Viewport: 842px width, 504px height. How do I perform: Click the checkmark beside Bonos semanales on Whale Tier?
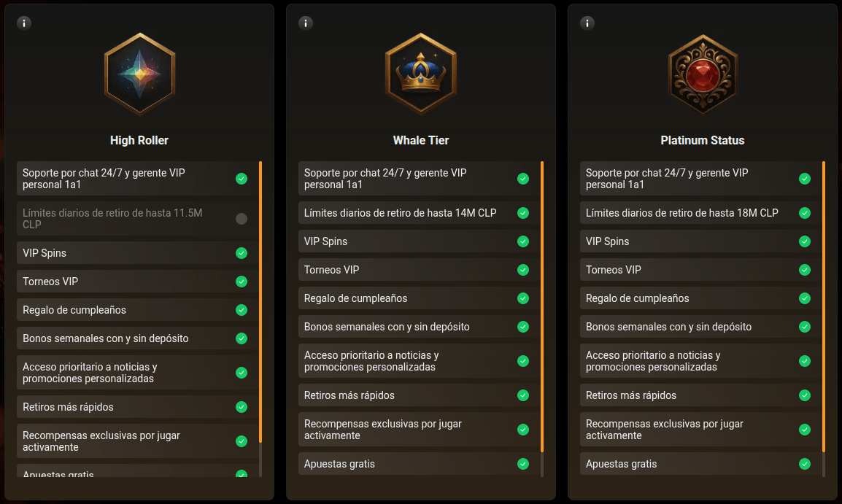(523, 327)
